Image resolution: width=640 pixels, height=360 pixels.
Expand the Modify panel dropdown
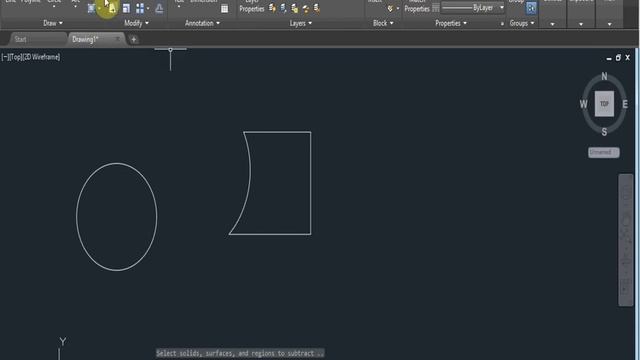pos(136,23)
